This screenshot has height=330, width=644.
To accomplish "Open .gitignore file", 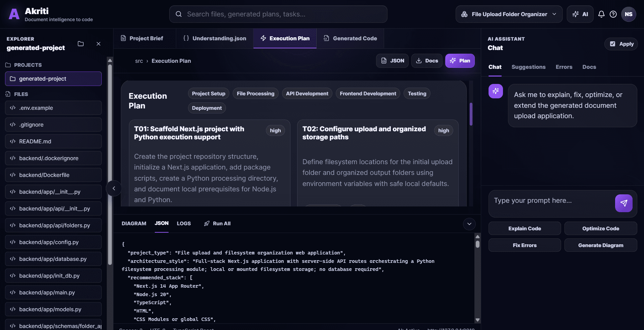I will pyautogui.click(x=53, y=125).
